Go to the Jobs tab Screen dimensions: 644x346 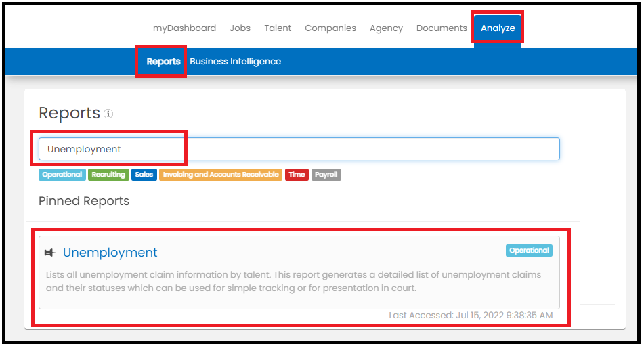coord(240,28)
